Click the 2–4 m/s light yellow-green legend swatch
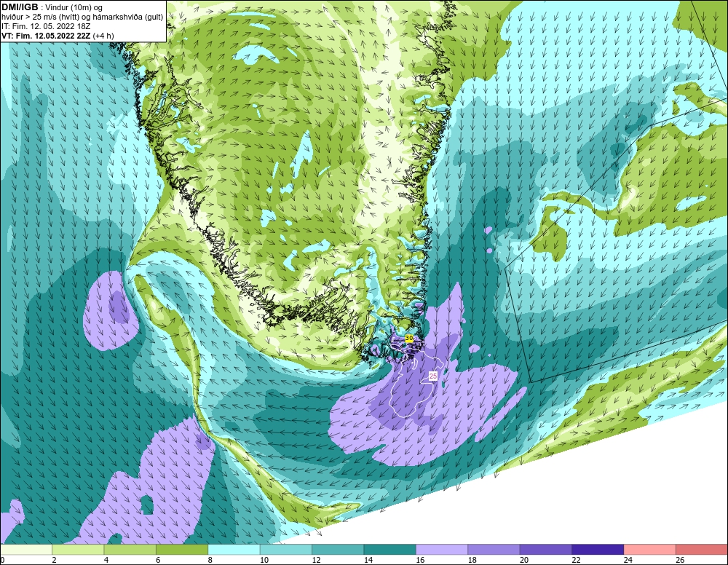The image size is (728, 565). click(78, 549)
